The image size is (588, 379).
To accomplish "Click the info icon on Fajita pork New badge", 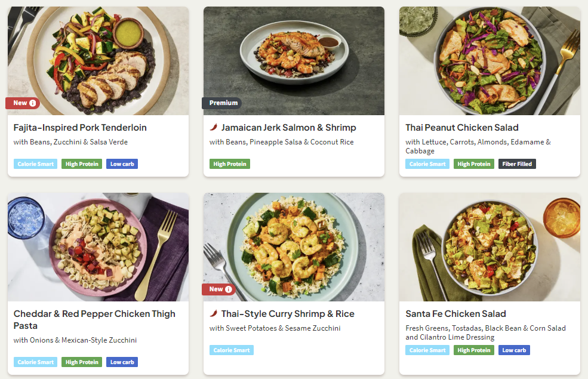I will point(33,103).
